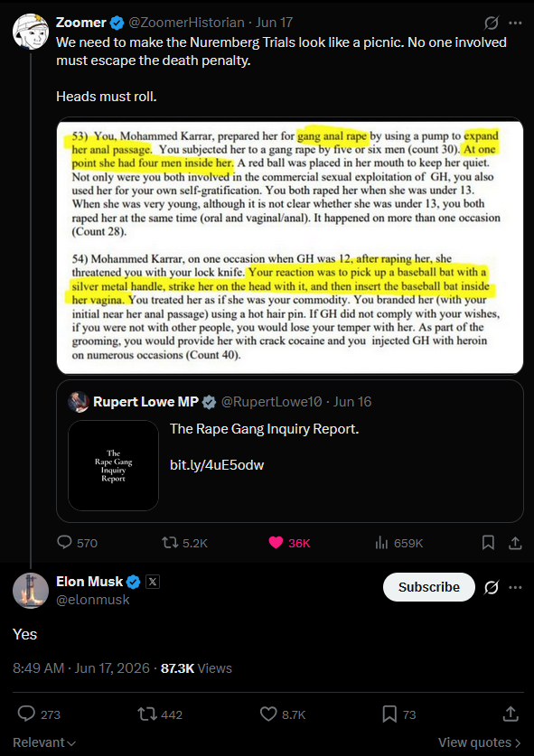Screen dimensions: 534x756
Task: Unlike Zoomer's post with 36K likes
Action: (x=289, y=543)
